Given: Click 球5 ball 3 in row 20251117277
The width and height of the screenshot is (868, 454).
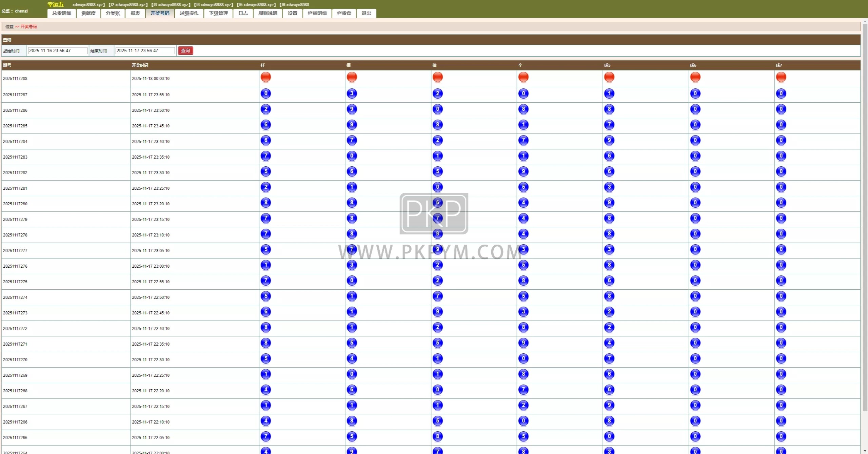Looking at the screenshot, I should (609, 249).
